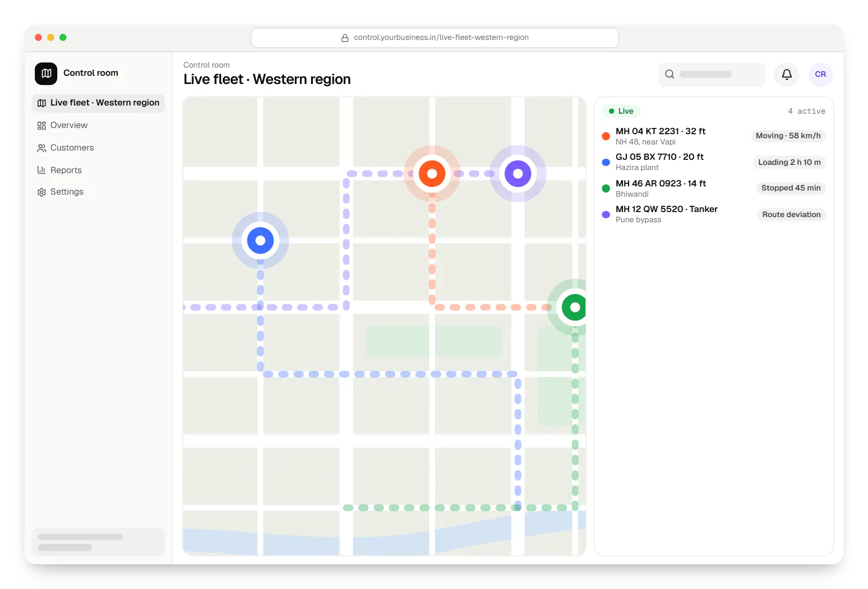The image size is (868, 589).
Task: Click the Moving · 58 km/h status pill
Action: coord(788,136)
